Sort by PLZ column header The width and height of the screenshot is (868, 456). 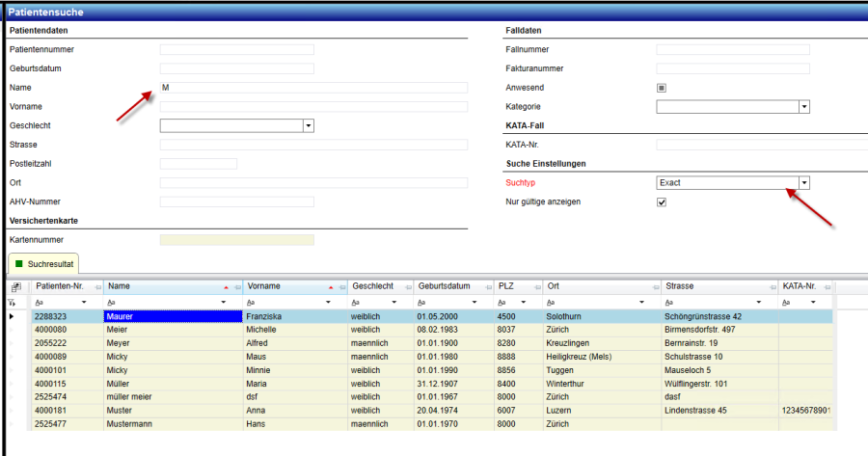pos(511,286)
